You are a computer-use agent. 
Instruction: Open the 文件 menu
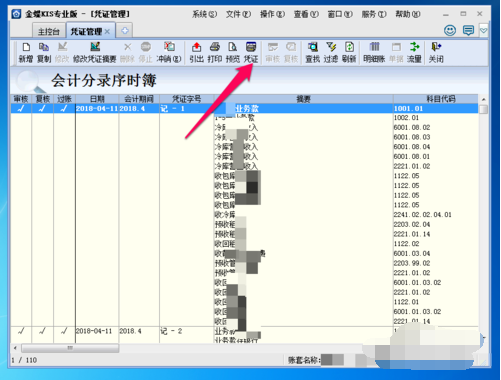(238, 14)
